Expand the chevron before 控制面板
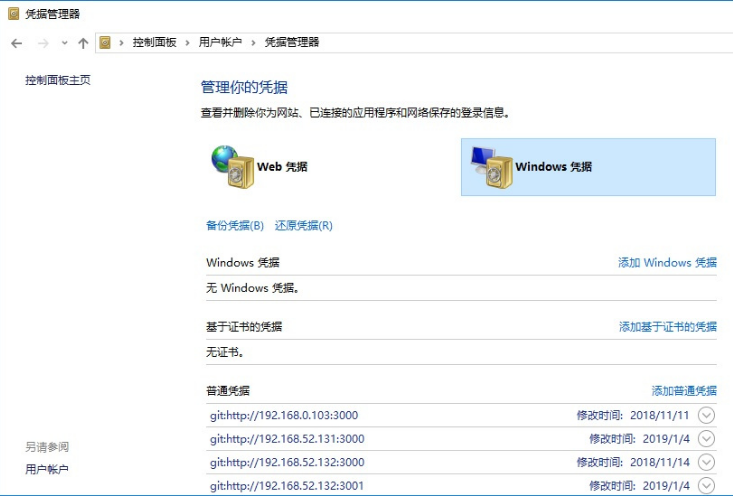The width and height of the screenshot is (733, 496). point(121,43)
